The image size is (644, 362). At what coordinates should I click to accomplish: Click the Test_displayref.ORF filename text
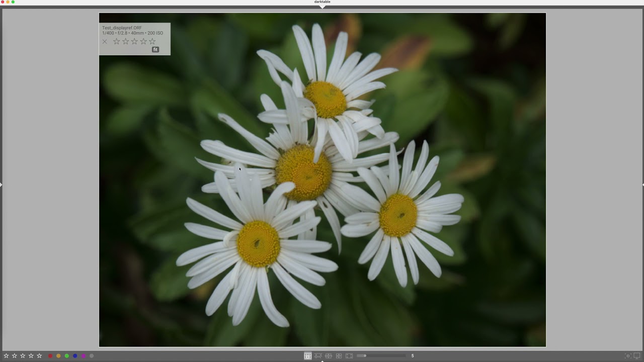[122, 28]
